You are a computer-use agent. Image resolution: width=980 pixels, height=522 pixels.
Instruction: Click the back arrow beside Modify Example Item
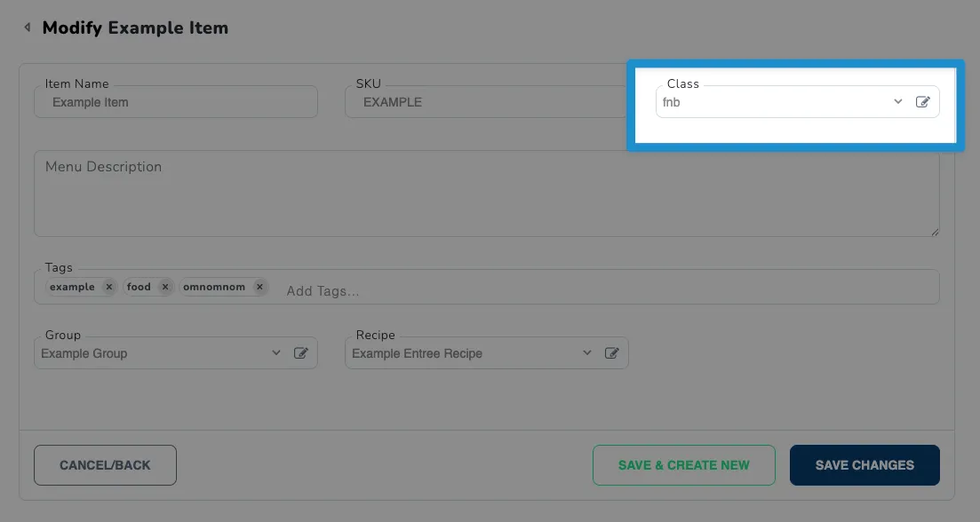27,28
